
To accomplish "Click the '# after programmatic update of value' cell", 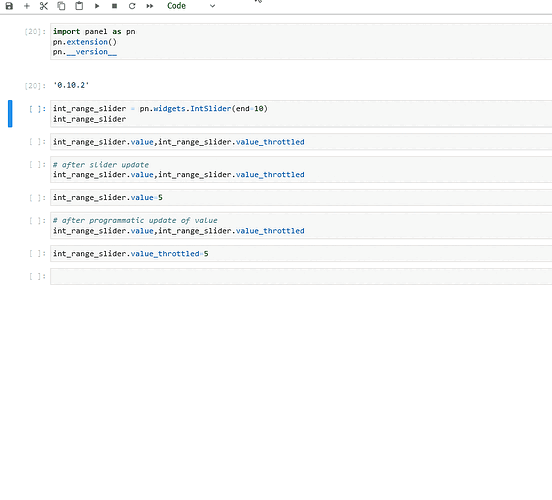I will 301,225.
